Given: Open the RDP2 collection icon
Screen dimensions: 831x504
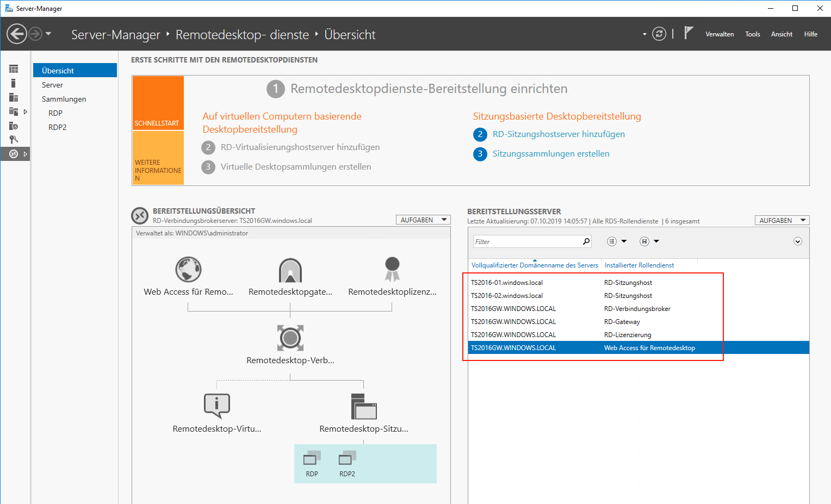Looking at the screenshot, I should click(347, 458).
